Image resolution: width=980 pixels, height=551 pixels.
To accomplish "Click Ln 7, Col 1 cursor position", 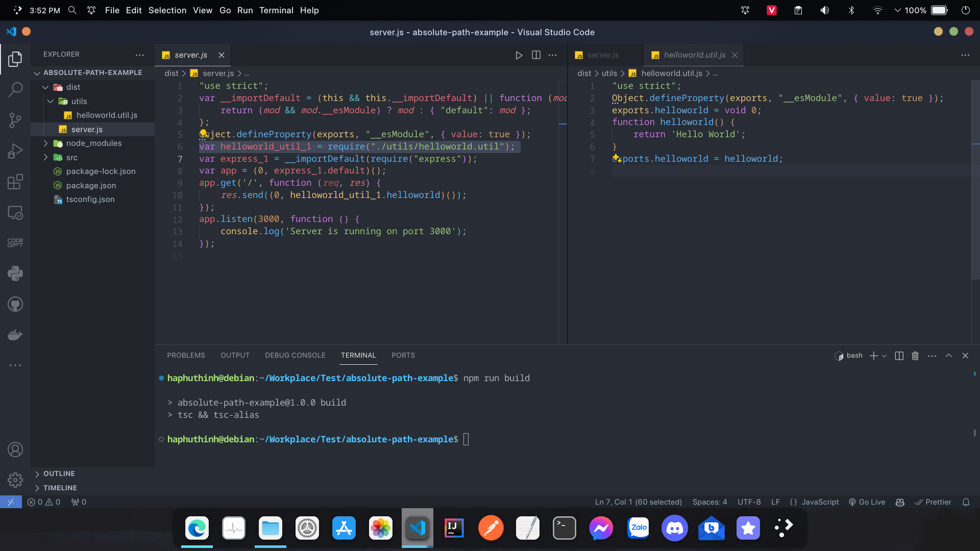I will click(x=638, y=502).
